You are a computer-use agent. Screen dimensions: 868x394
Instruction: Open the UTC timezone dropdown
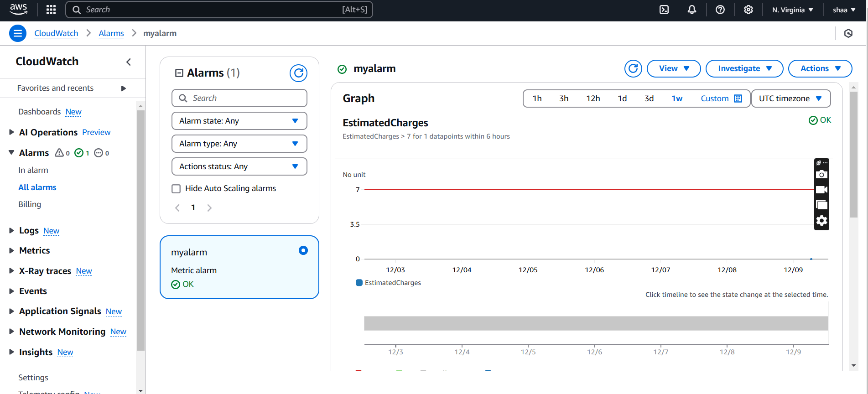point(791,98)
